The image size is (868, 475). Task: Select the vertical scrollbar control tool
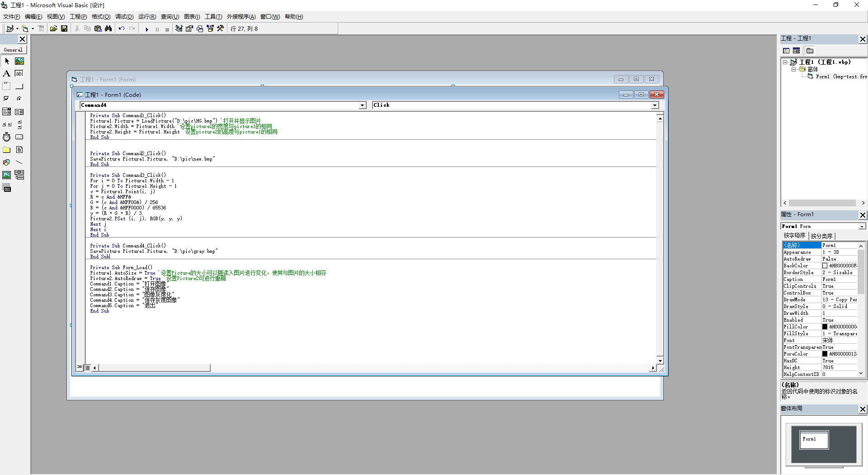[x=19, y=124]
